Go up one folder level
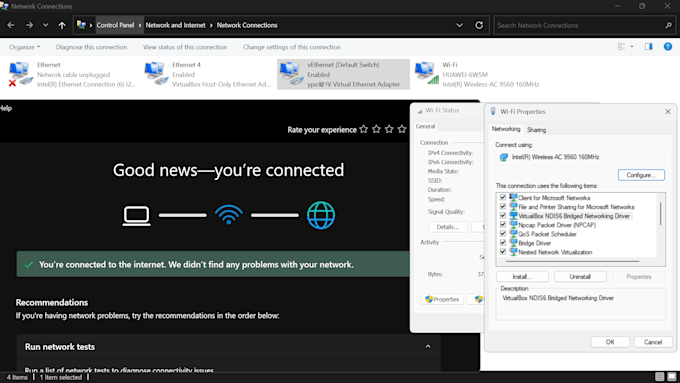 point(62,25)
